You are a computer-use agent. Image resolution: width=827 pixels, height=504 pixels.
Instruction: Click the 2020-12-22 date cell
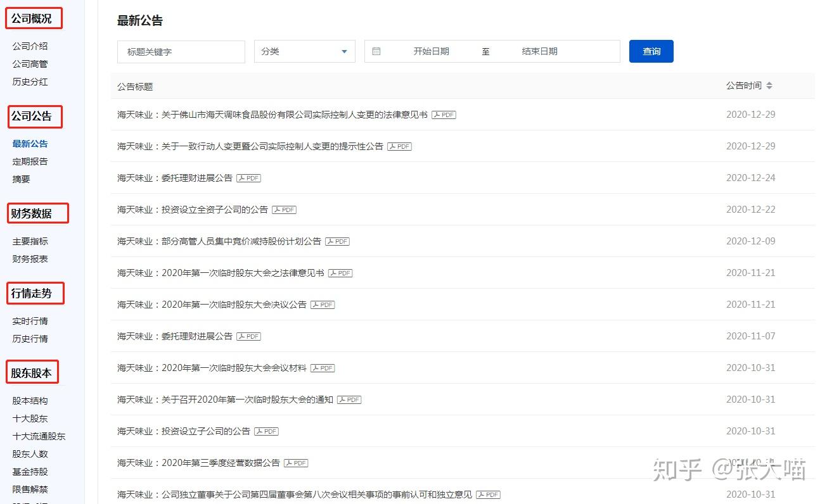(x=751, y=210)
